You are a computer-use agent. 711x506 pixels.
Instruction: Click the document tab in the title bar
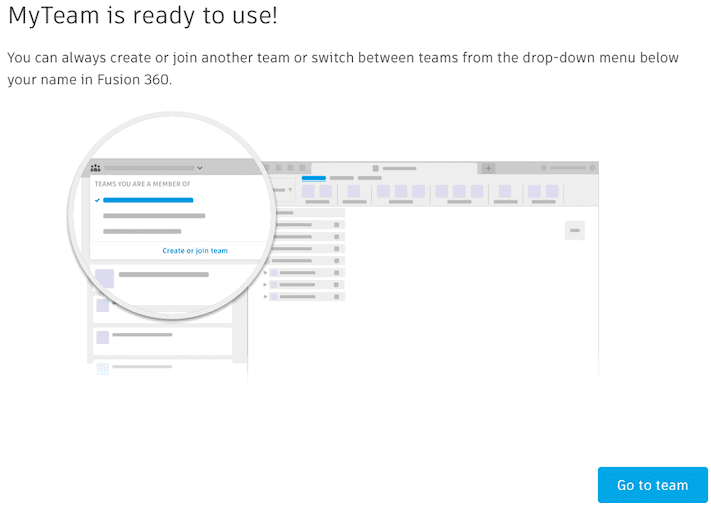tap(394, 168)
